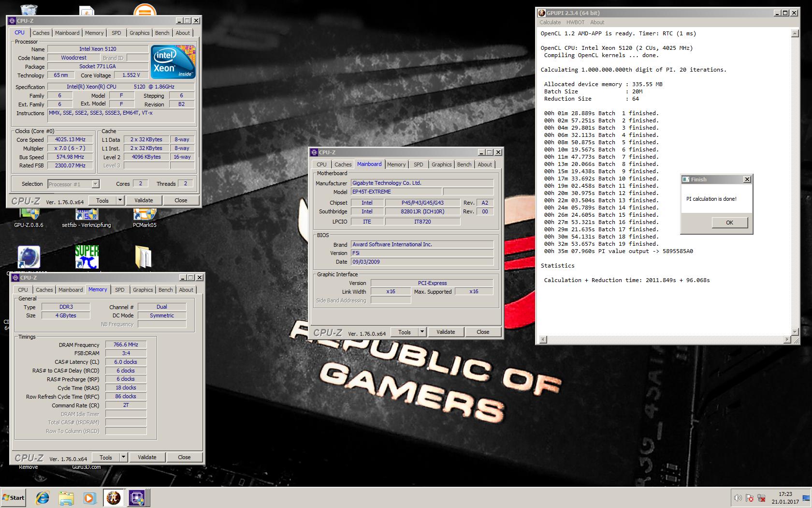Switch to the GPUPI taskbar button
This screenshot has width=812, height=508.
point(114,497)
